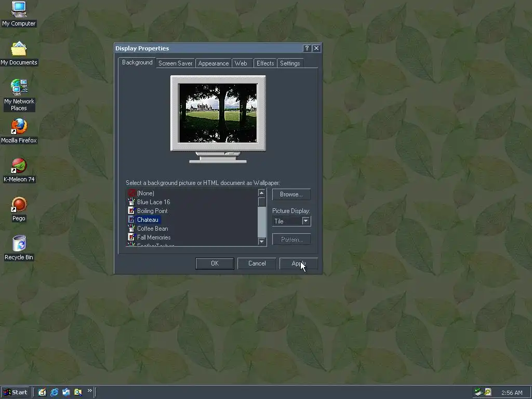Open the Appearance tab
This screenshot has width=532, height=399.
pyautogui.click(x=214, y=63)
